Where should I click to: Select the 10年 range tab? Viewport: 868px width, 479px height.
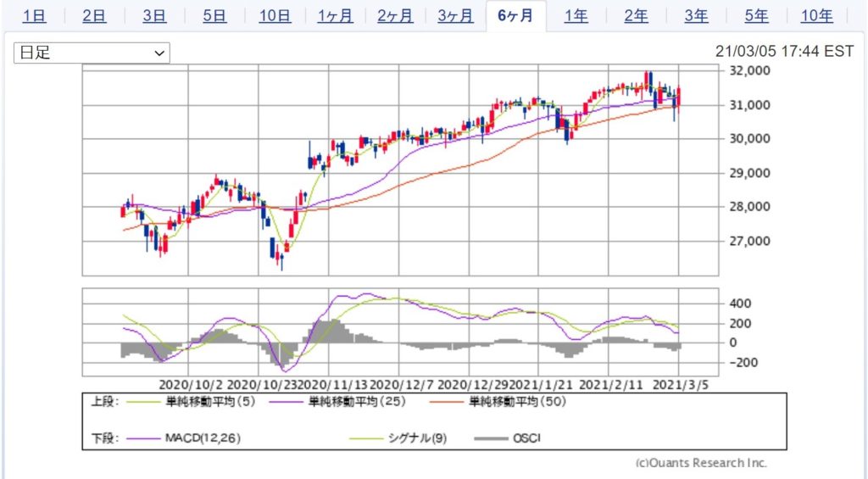point(816,15)
